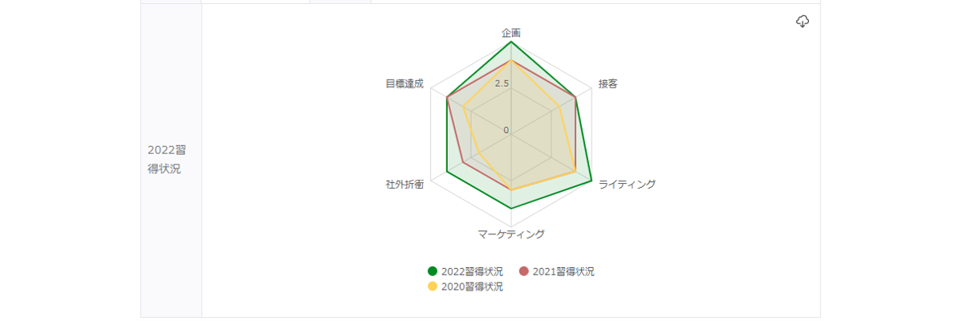The width and height of the screenshot is (980, 321).
Task: Click green 2022 data point on 企画 axis
Action: click(511, 42)
